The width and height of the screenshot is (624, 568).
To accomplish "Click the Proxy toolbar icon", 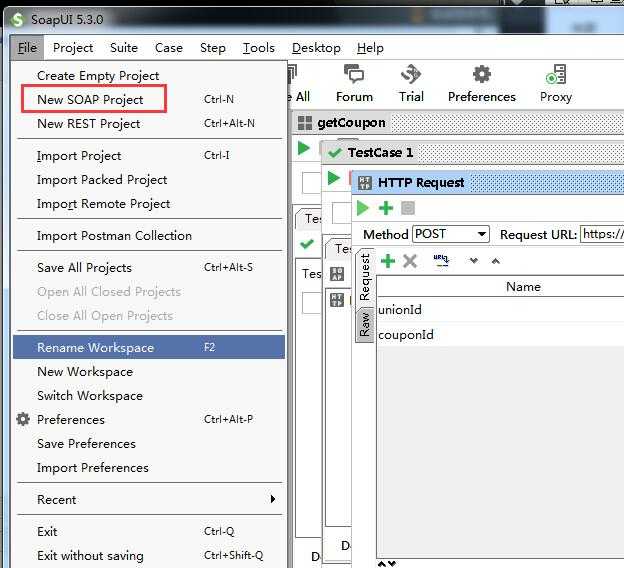I will (556, 84).
